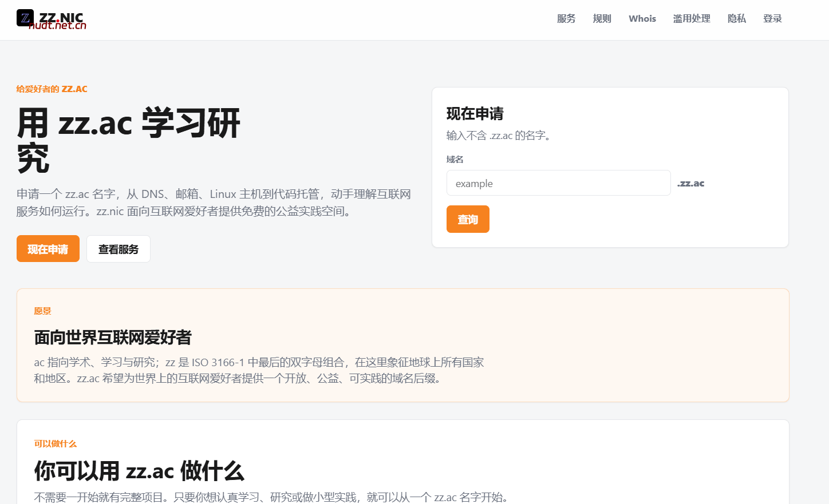Click the 查看服务 button

pyautogui.click(x=119, y=249)
